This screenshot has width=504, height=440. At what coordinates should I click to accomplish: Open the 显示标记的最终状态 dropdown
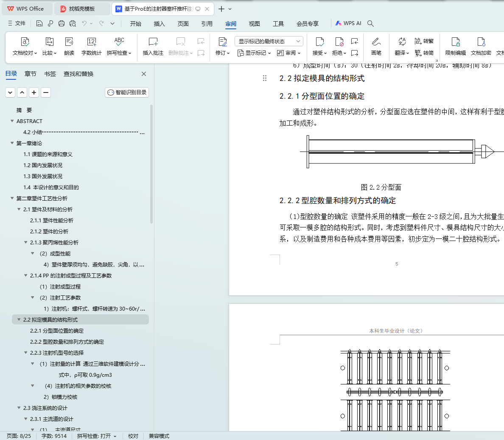(269, 41)
